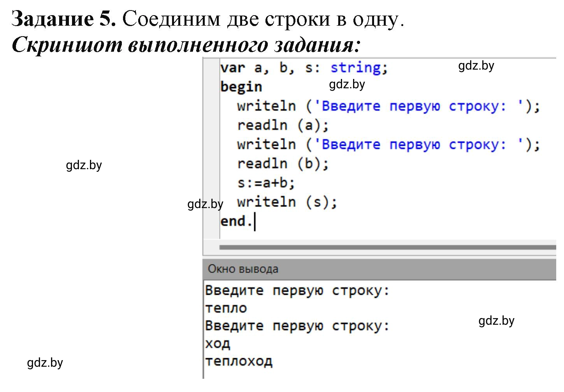
Task: Click the horizontal scrollbar under the code editor
Action: click(388, 247)
